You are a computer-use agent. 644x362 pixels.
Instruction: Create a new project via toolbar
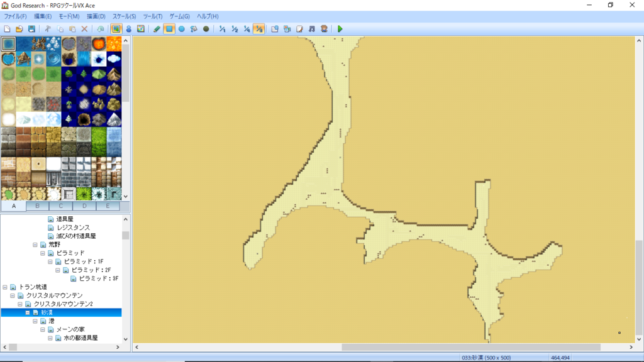click(x=7, y=29)
